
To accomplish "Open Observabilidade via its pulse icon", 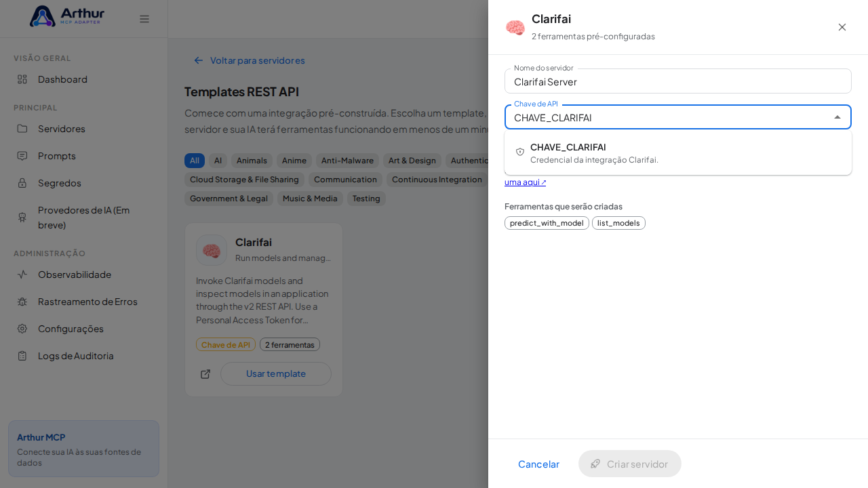I will 22,274.
